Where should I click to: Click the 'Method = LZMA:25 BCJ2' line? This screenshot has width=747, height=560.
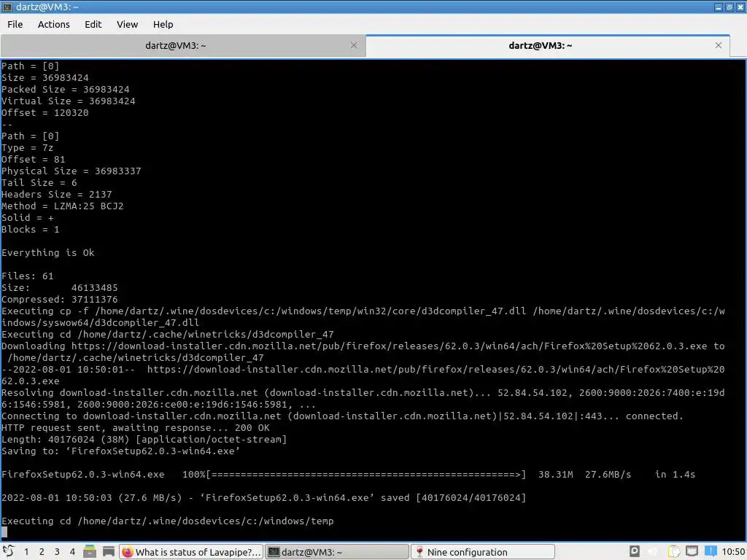(x=63, y=206)
